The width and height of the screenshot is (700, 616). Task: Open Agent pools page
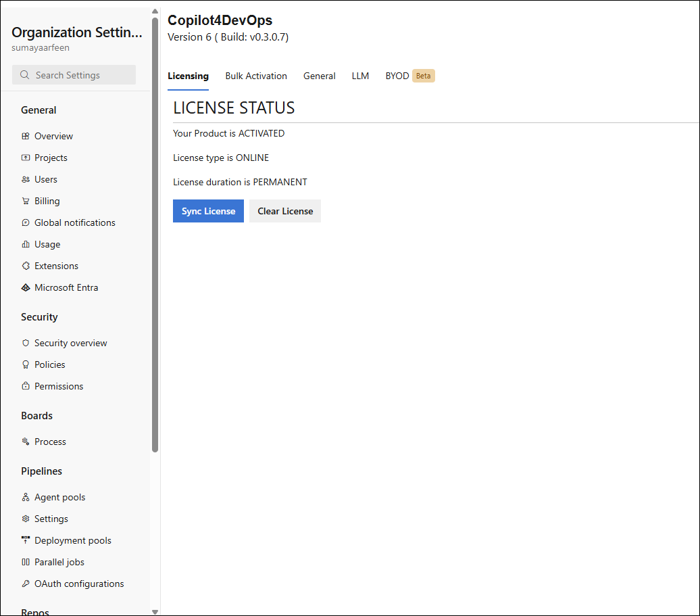click(x=60, y=497)
